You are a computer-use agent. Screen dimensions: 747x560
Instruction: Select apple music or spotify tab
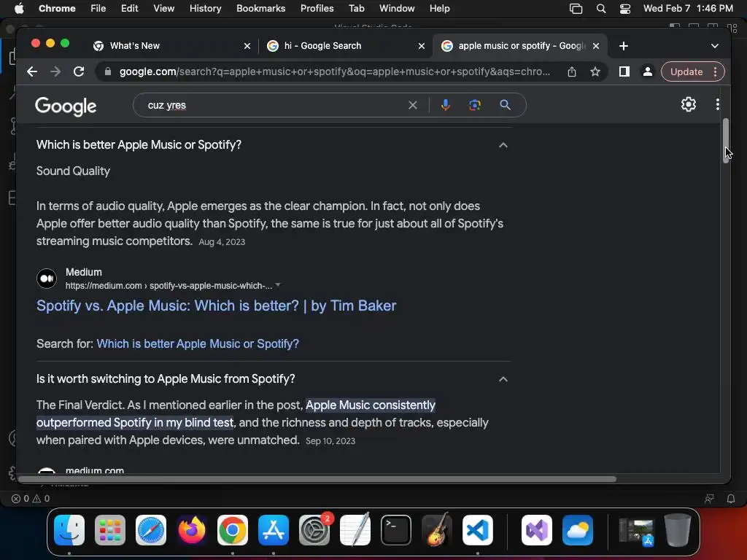point(520,46)
